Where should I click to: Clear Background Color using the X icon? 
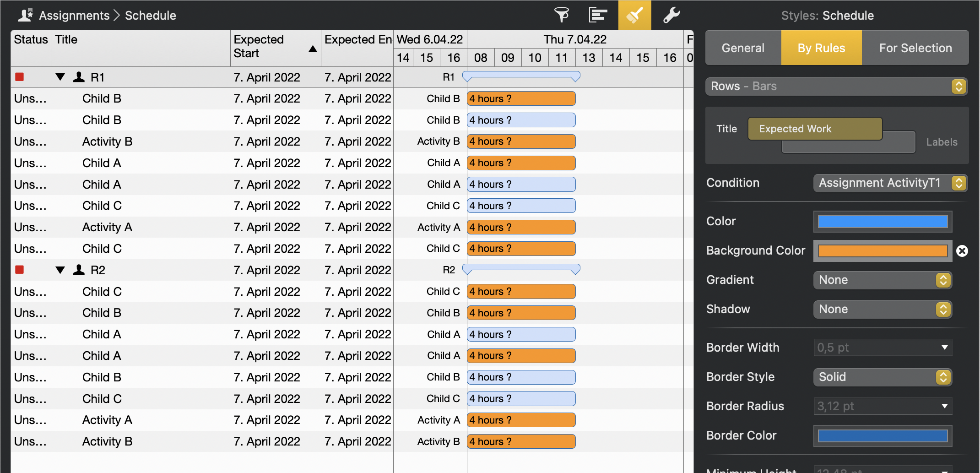pos(962,250)
